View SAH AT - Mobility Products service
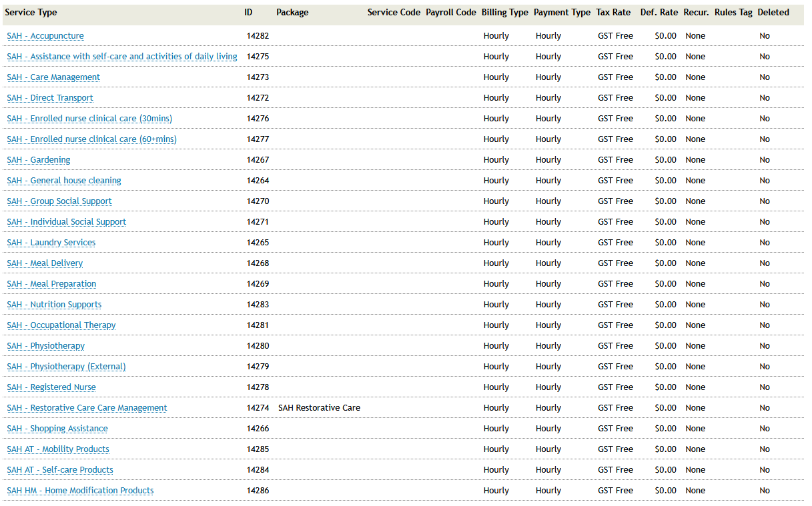Image resolution: width=812 pixels, height=506 pixels. 58,449
